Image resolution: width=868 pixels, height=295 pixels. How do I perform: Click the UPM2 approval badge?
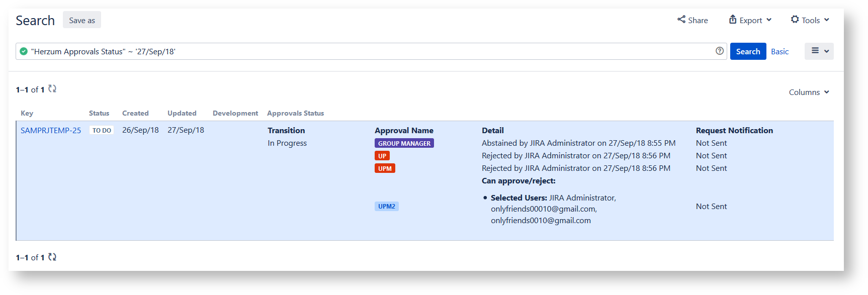point(386,206)
